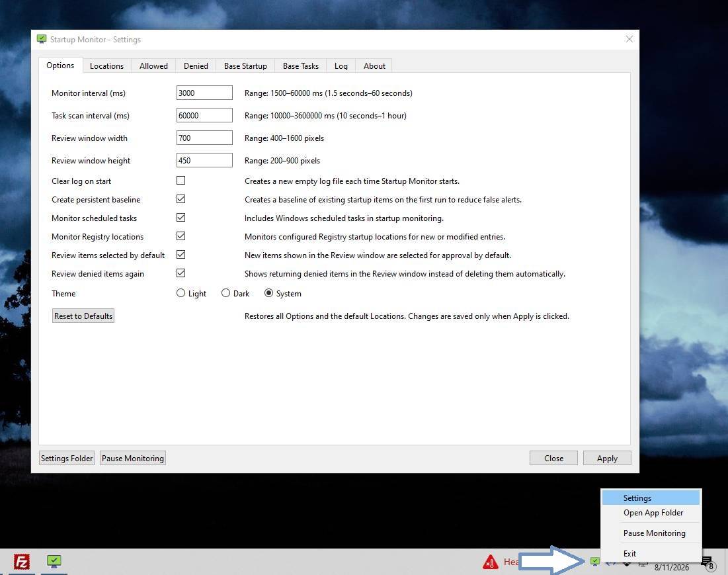
Task: Open the heat warning weather alert icon
Action: (x=490, y=562)
